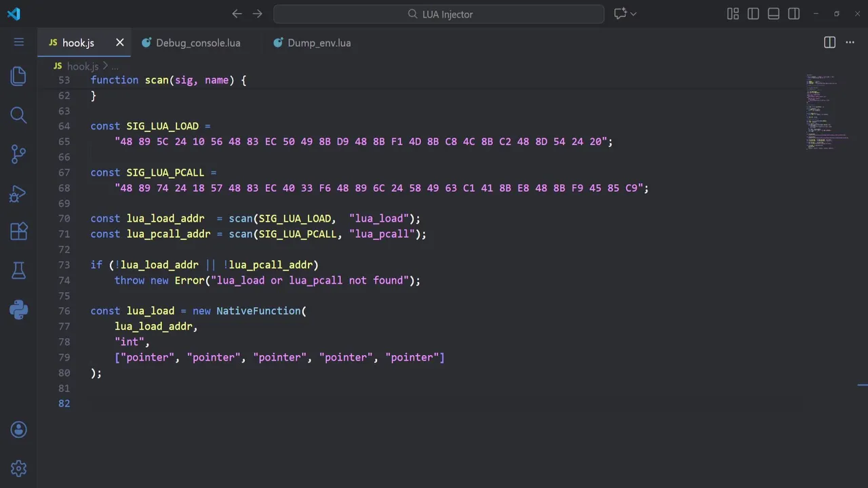Open the Manage gear menu
The image size is (868, 488).
(x=18, y=468)
